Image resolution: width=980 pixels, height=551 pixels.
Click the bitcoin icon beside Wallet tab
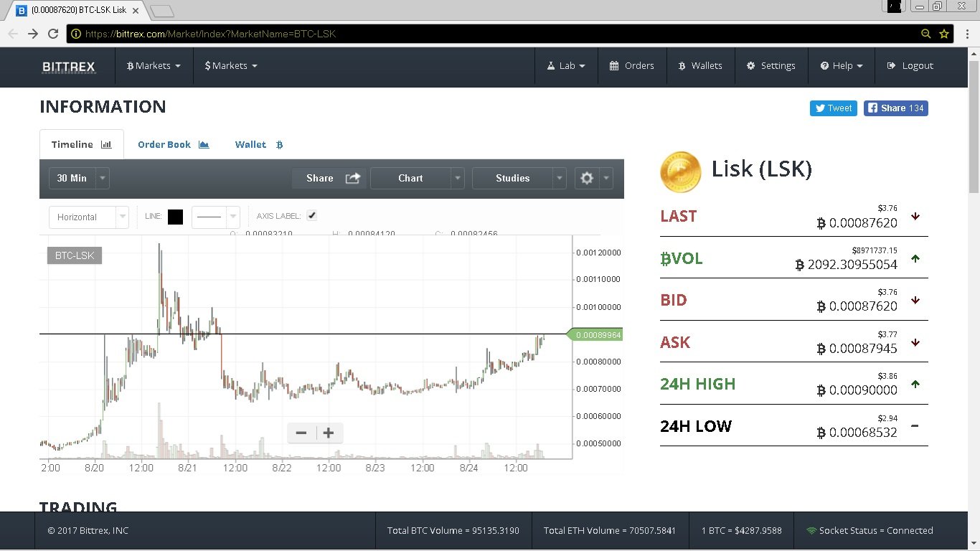click(x=279, y=145)
